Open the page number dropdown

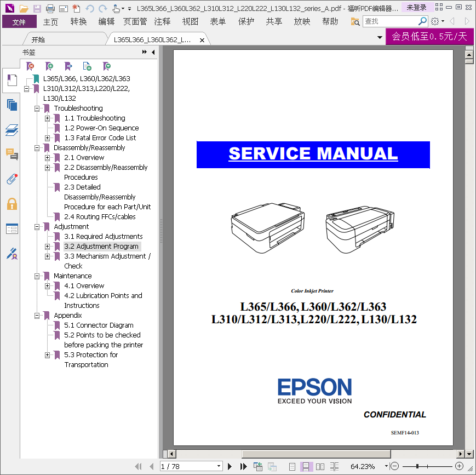click(x=219, y=466)
